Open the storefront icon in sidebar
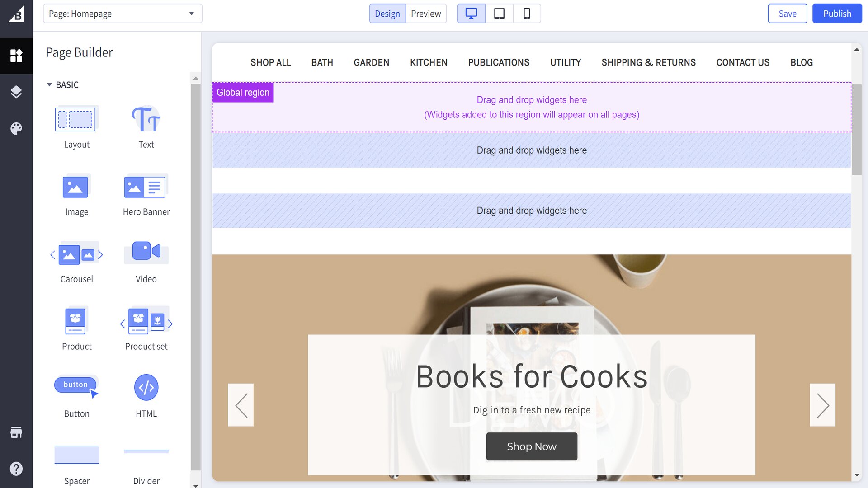 16,432
